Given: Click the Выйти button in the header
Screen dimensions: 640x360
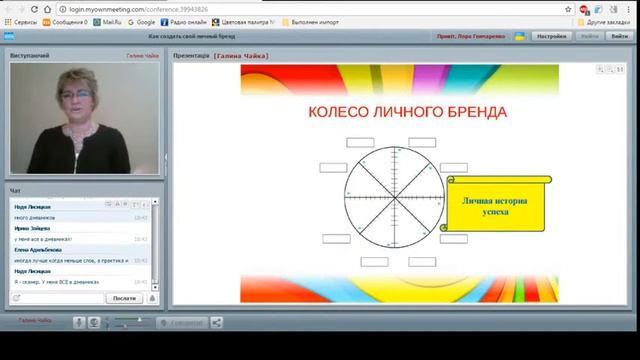Looking at the screenshot, I should [x=619, y=36].
